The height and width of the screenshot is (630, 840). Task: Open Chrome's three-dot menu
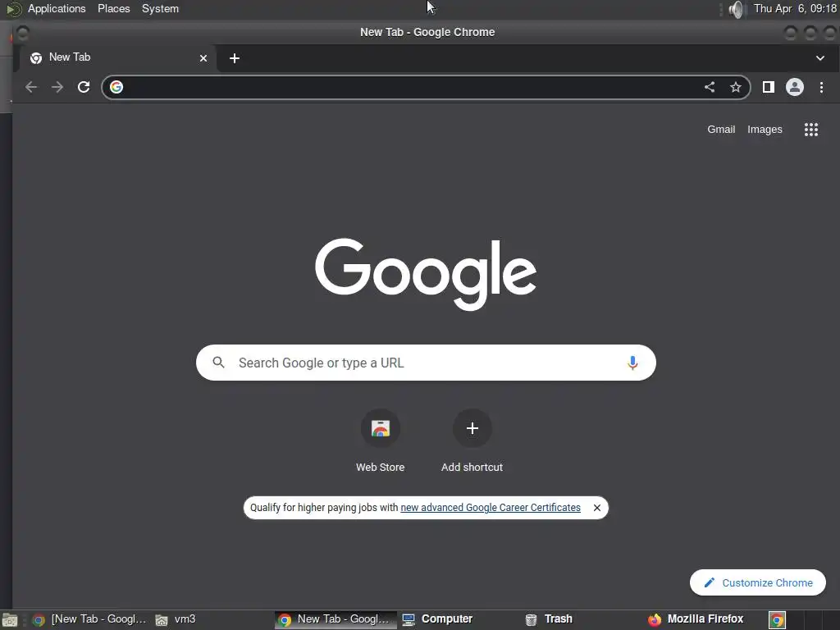[x=821, y=87]
